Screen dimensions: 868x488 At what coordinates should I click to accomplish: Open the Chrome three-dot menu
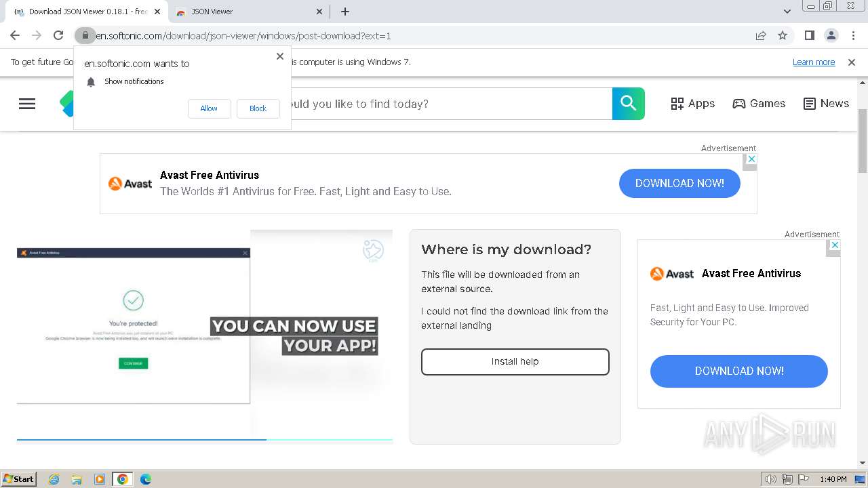[x=852, y=35]
